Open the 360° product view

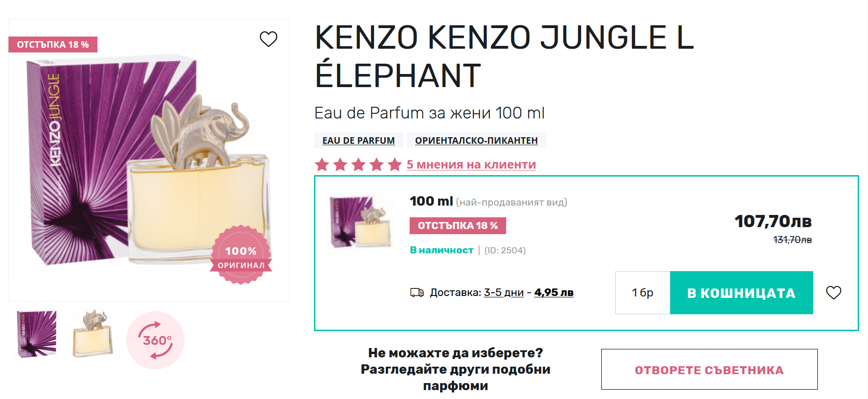point(156,340)
